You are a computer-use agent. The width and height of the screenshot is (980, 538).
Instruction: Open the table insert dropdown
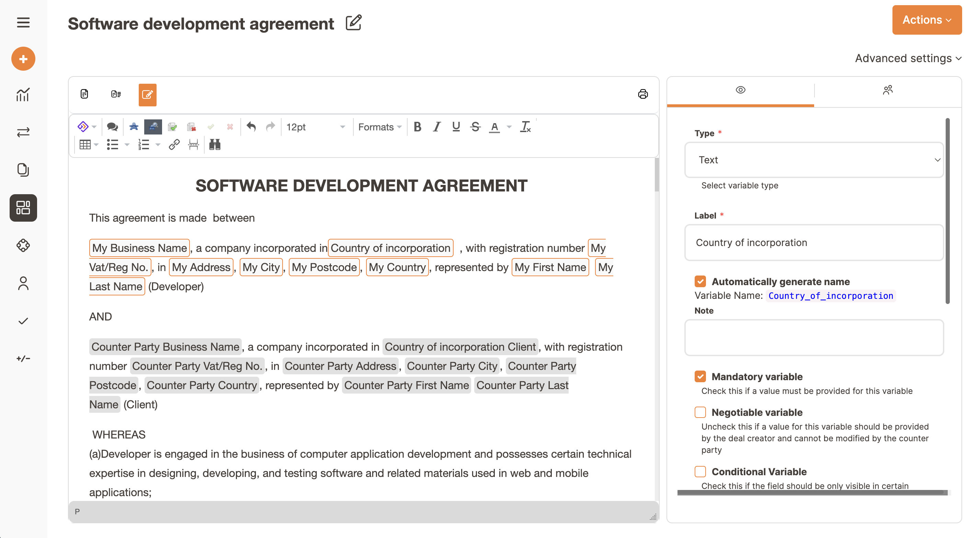click(89, 144)
